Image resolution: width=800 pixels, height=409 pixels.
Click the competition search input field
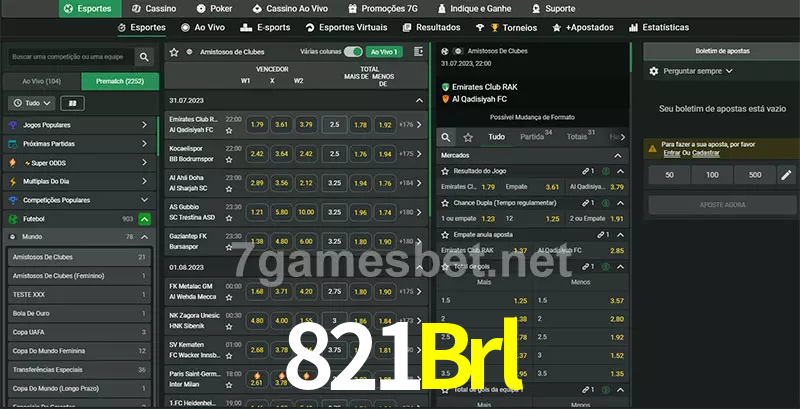tap(68, 58)
